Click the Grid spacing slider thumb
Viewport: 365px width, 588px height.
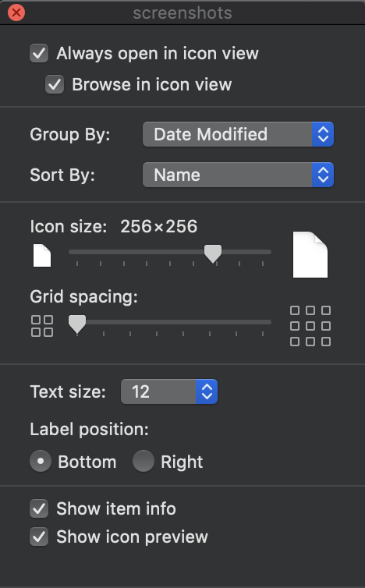tap(77, 324)
